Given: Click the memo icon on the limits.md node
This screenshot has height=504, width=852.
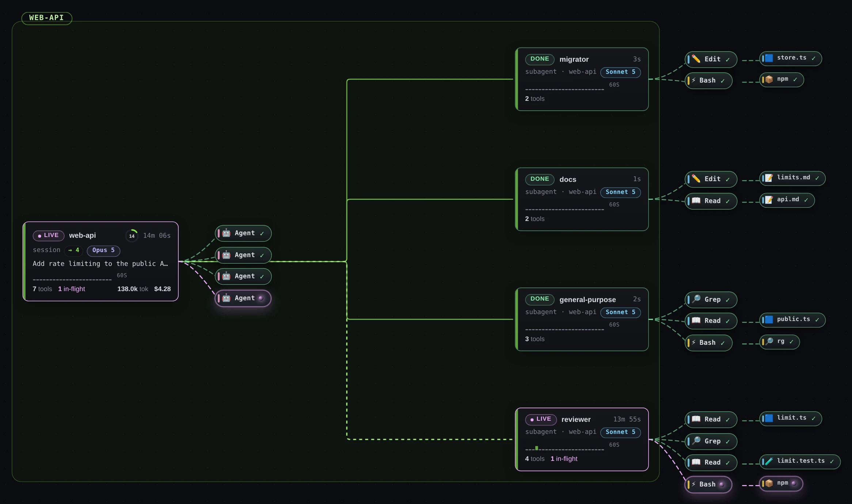Looking at the screenshot, I should pos(769,178).
